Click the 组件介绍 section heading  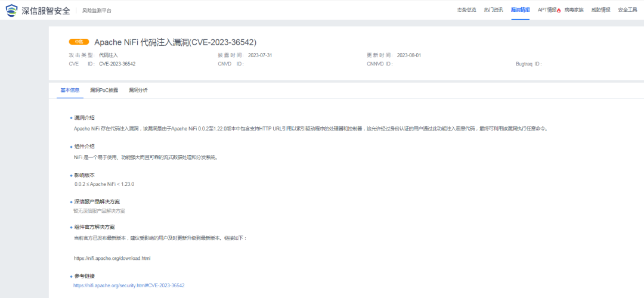pos(84,147)
